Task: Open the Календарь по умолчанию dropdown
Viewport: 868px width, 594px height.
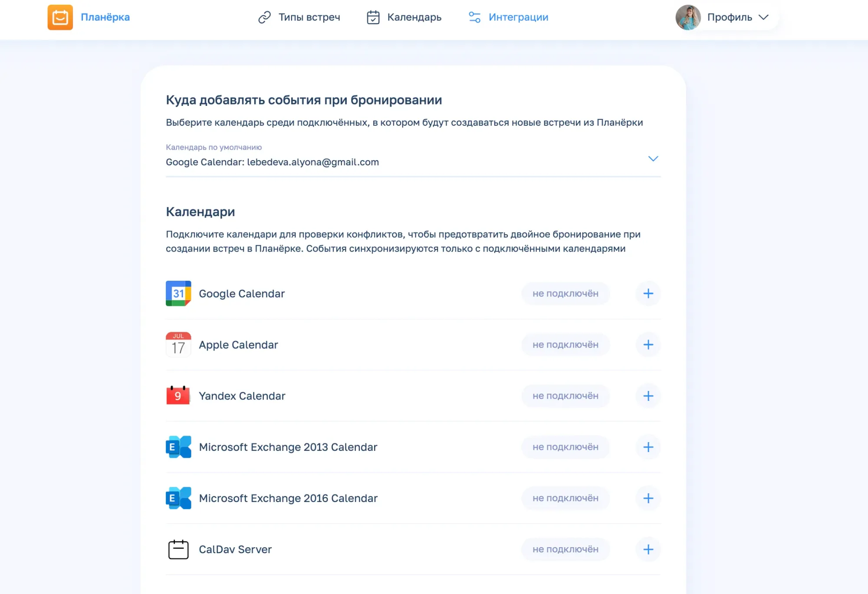Action: [413, 160]
